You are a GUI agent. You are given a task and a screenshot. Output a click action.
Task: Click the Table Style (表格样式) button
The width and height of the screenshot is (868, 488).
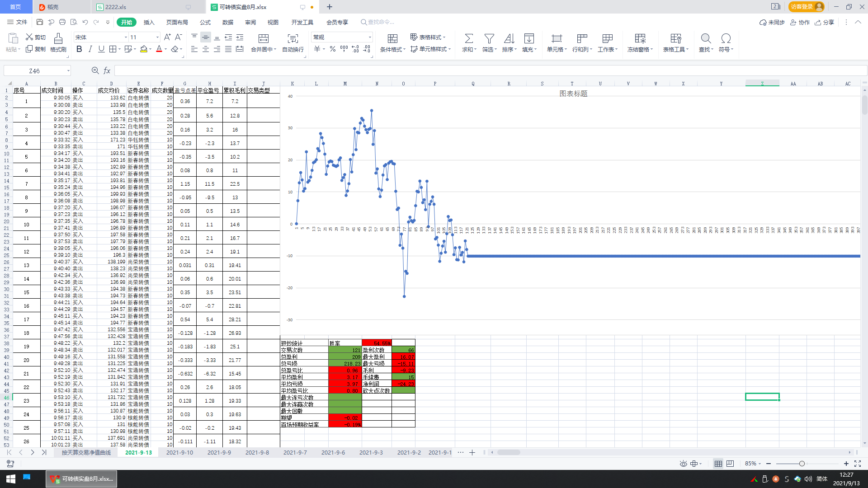pos(428,37)
